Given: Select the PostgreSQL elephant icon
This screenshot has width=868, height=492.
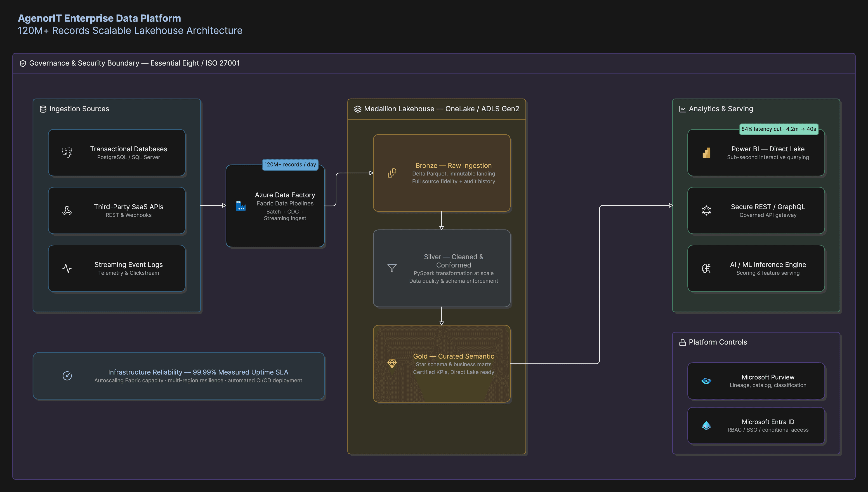Looking at the screenshot, I should click(67, 153).
